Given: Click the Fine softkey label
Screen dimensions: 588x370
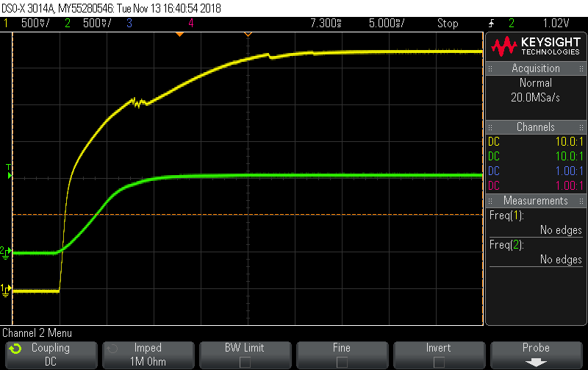Looking at the screenshot, I should coord(342,348).
